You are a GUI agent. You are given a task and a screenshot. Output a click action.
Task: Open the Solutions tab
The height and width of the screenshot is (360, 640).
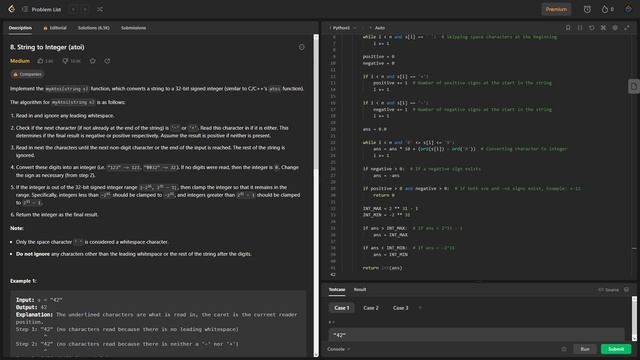point(93,28)
